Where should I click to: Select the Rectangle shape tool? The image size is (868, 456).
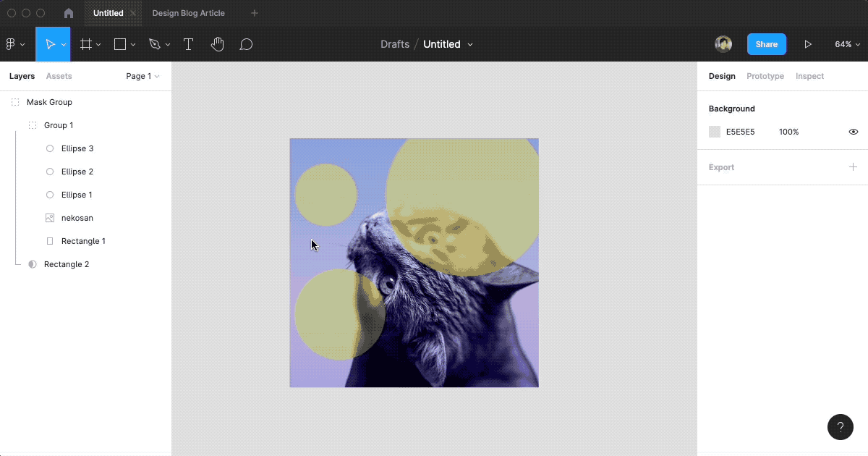click(120, 44)
